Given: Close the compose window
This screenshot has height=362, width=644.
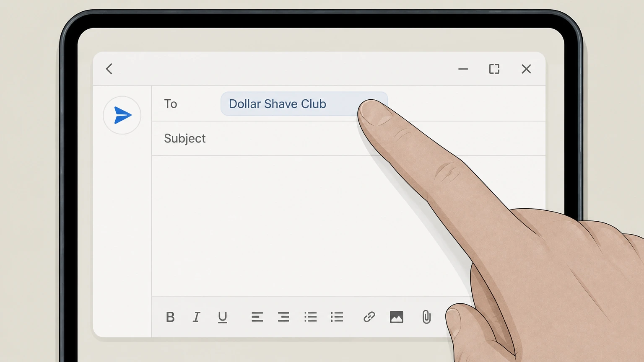Looking at the screenshot, I should [526, 69].
